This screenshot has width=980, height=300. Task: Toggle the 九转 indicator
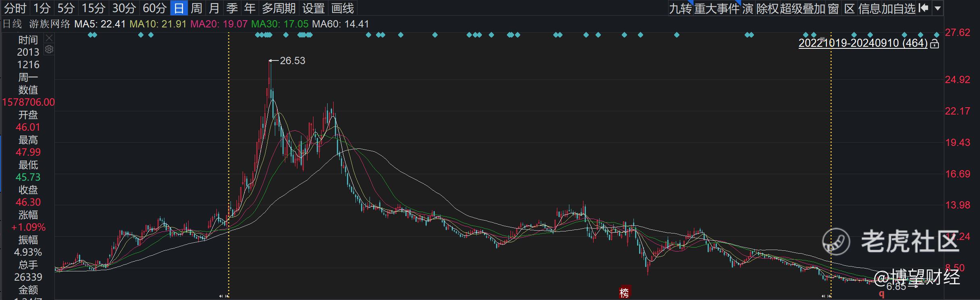(x=680, y=8)
